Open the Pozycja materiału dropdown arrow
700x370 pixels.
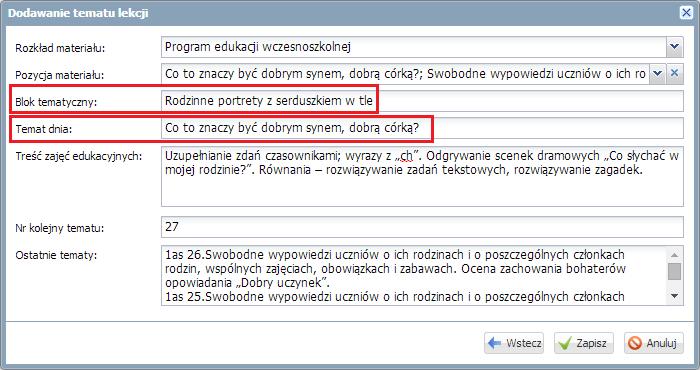(x=657, y=74)
